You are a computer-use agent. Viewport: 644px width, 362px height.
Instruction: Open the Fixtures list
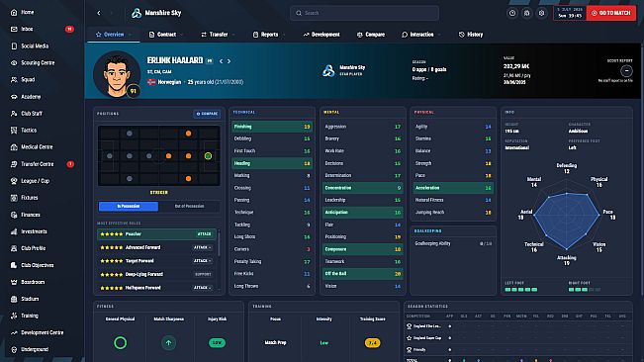click(x=29, y=198)
